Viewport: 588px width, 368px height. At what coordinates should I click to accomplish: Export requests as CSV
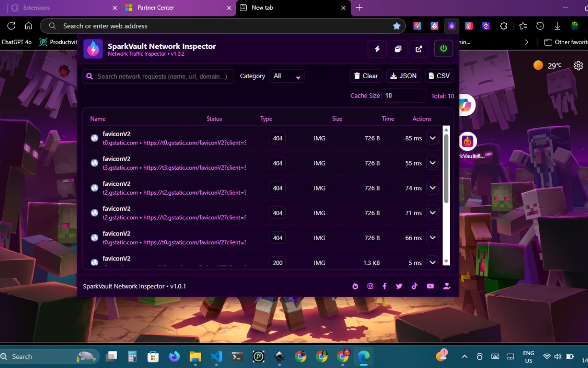coord(439,76)
